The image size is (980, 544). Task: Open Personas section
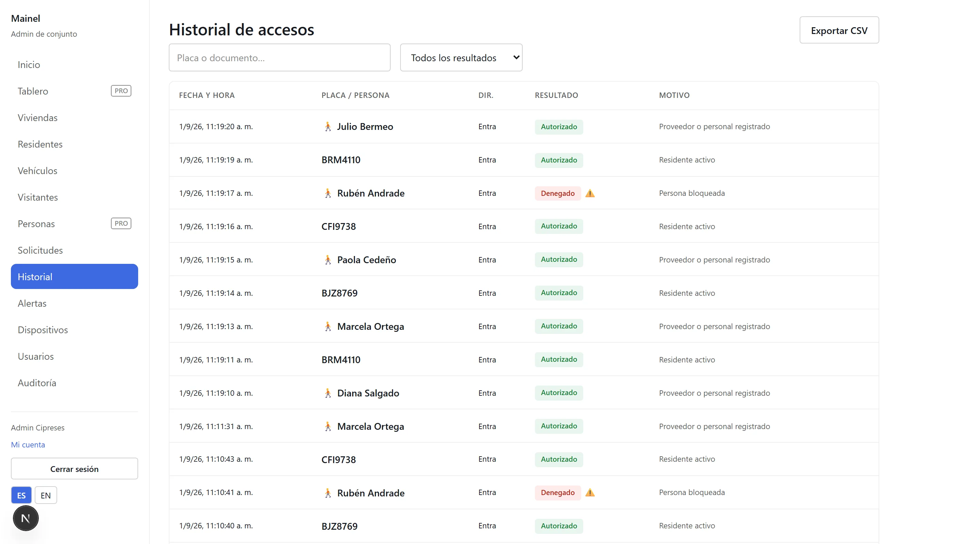74,224
